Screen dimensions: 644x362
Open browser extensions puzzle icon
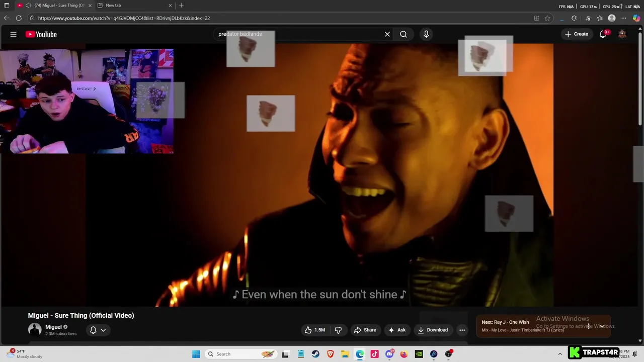[x=574, y=18]
